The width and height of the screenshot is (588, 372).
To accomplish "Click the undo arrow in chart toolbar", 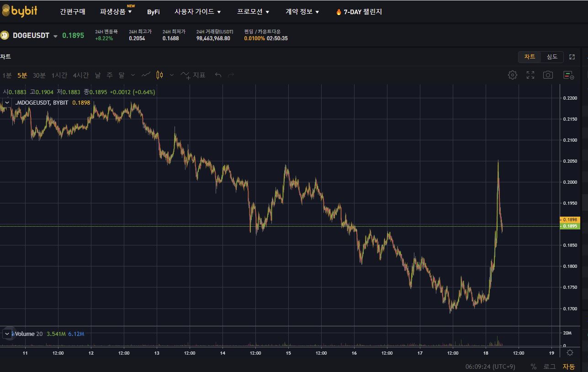I will [218, 75].
